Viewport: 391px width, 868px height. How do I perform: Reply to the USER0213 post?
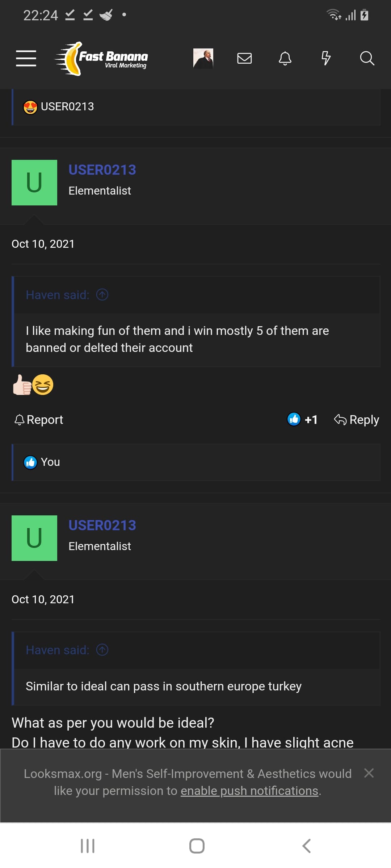pyautogui.click(x=357, y=420)
